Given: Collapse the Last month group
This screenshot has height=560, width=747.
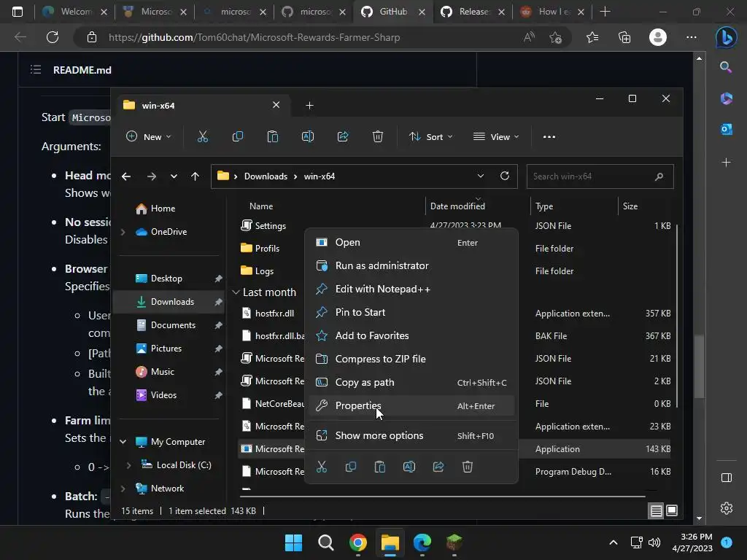Looking at the screenshot, I should point(236,292).
